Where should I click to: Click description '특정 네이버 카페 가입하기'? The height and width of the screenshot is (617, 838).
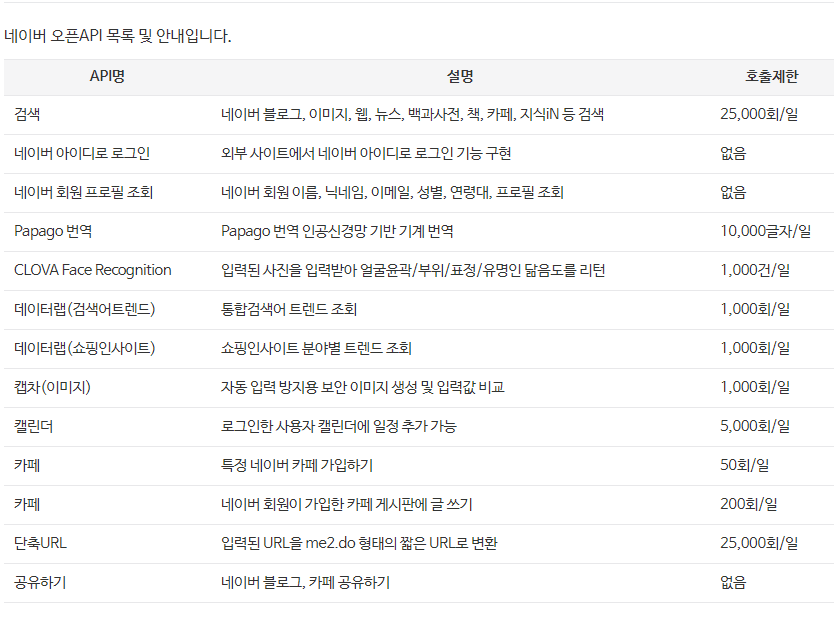click(297, 466)
